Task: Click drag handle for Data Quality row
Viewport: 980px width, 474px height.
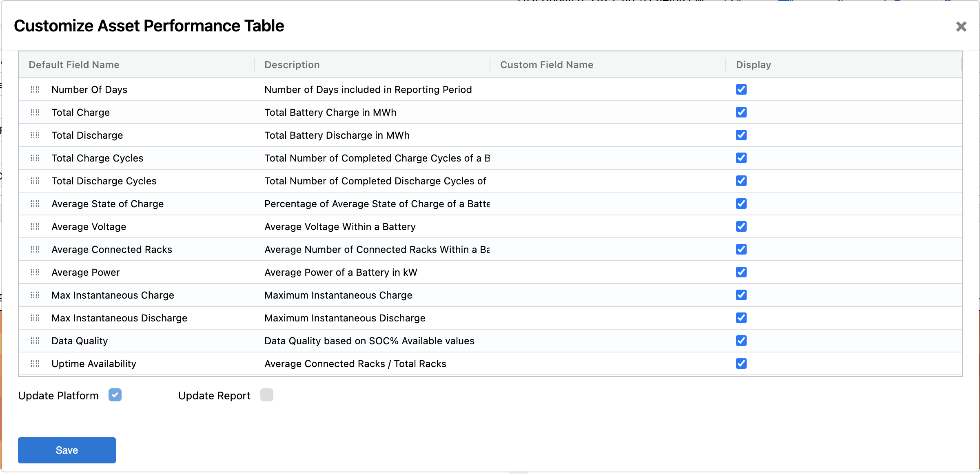Action: tap(35, 341)
